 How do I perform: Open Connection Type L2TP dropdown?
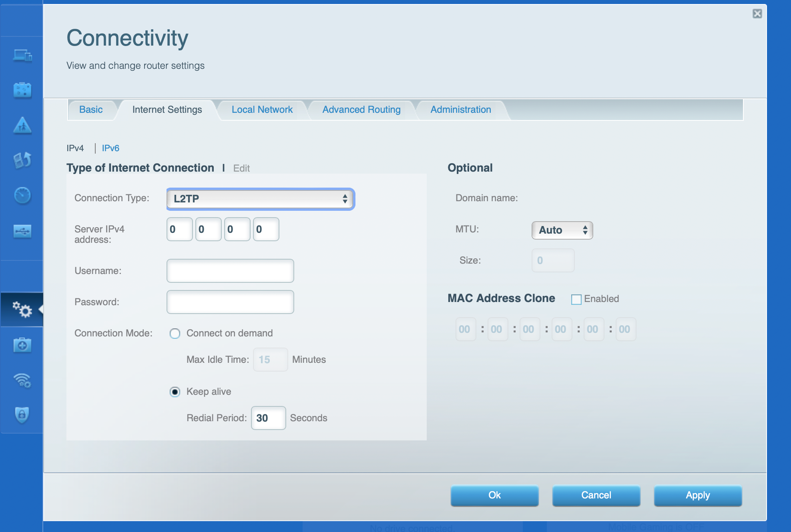pos(260,199)
